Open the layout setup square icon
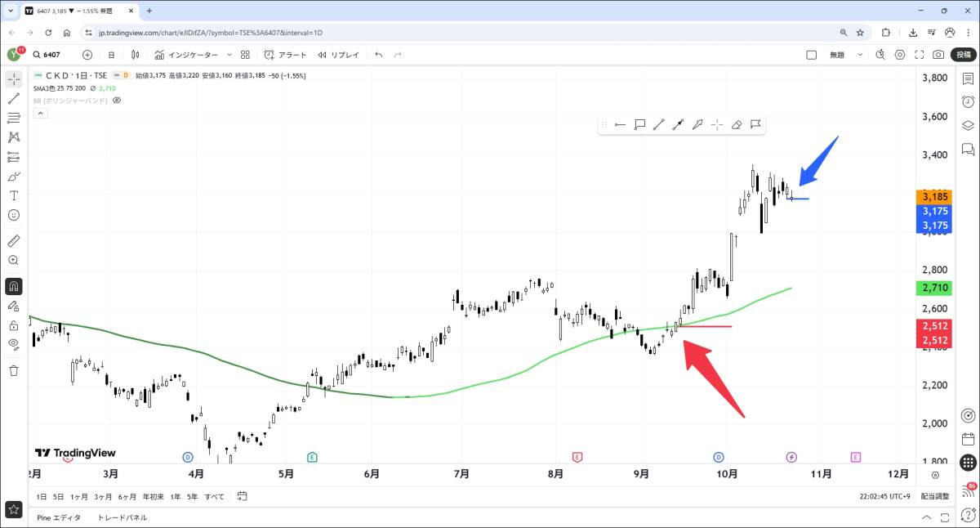Image resolution: width=980 pixels, height=528 pixels. pyautogui.click(x=811, y=55)
